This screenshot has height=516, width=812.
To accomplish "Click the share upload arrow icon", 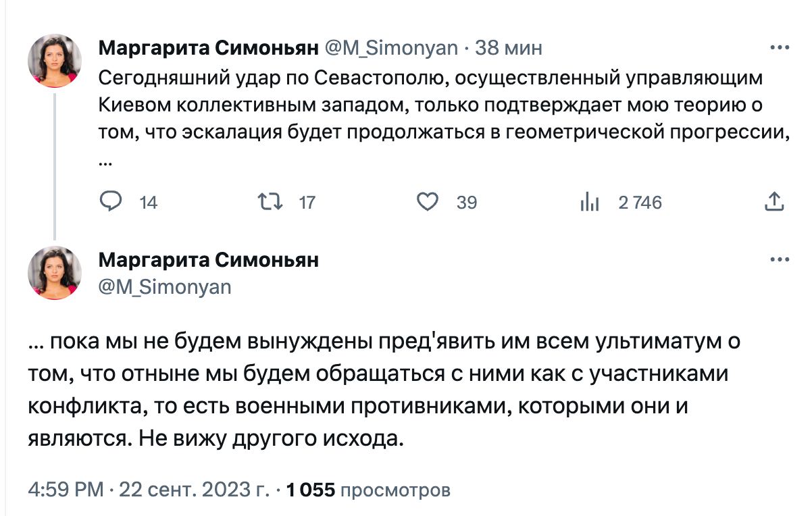I will (773, 201).
